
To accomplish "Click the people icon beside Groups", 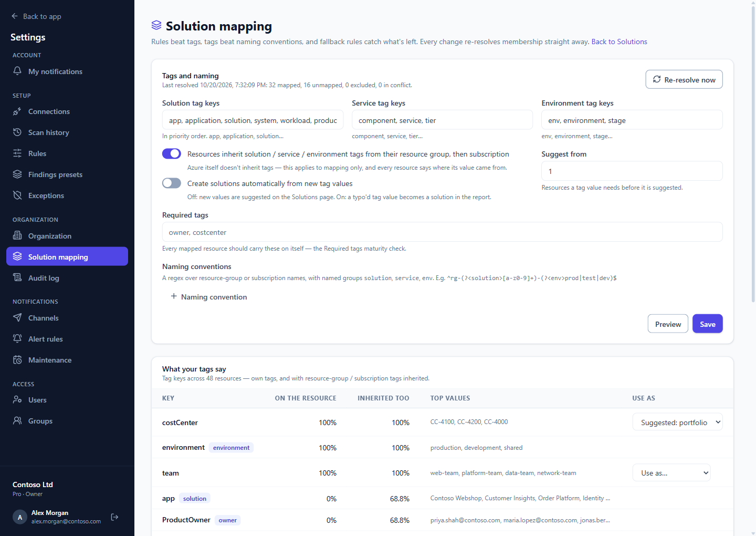I will [17, 421].
